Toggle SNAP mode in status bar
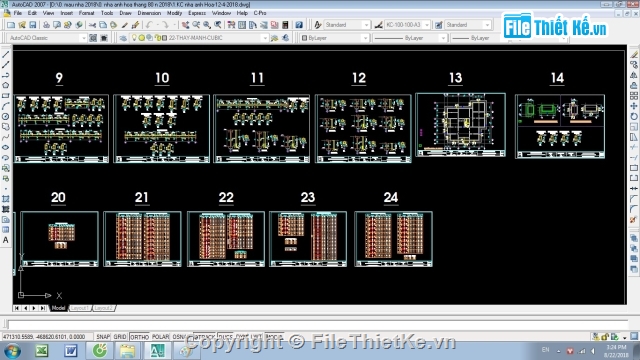 click(103, 337)
